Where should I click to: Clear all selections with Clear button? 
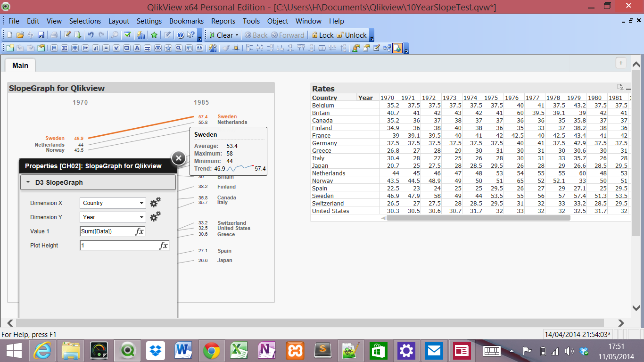click(x=221, y=35)
